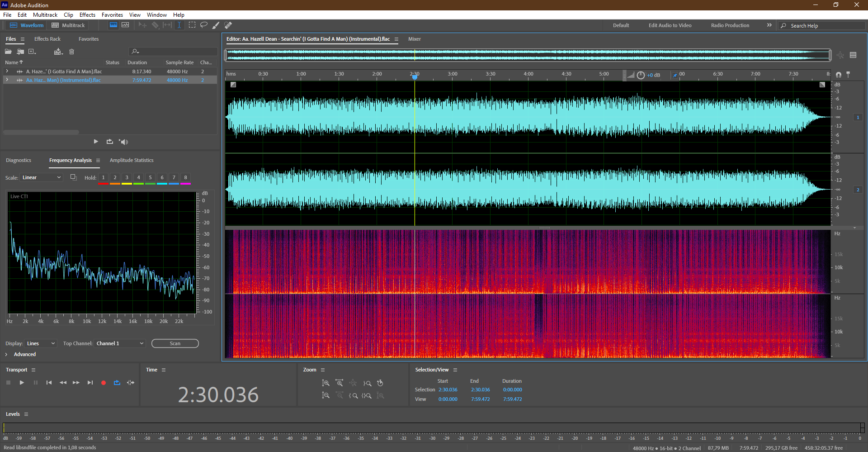This screenshot has width=868, height=452.
Task: Click the Files panel search field
Action: click(174, 52)
